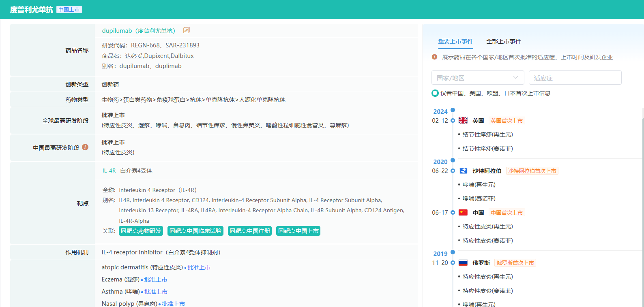Click the 同靶点中国临床试验 button
This screenshot has width=644, height=307.
click(x=195, y=231)
